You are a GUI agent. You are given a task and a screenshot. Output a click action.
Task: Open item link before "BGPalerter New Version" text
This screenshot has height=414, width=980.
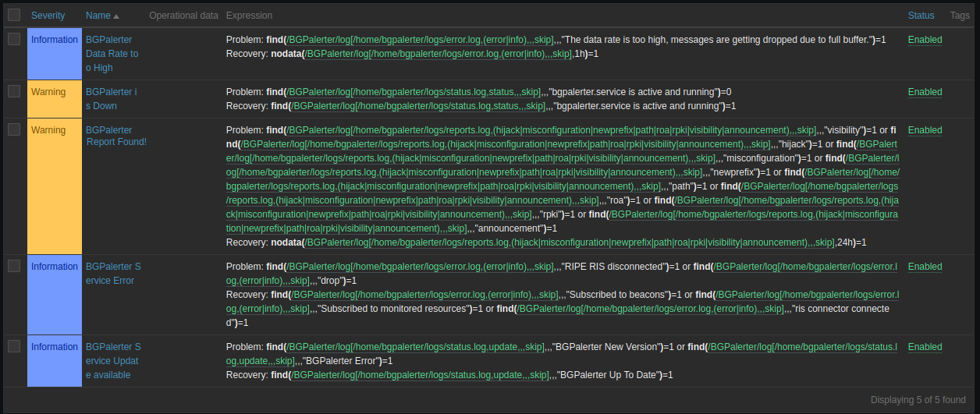click(416, 347)
